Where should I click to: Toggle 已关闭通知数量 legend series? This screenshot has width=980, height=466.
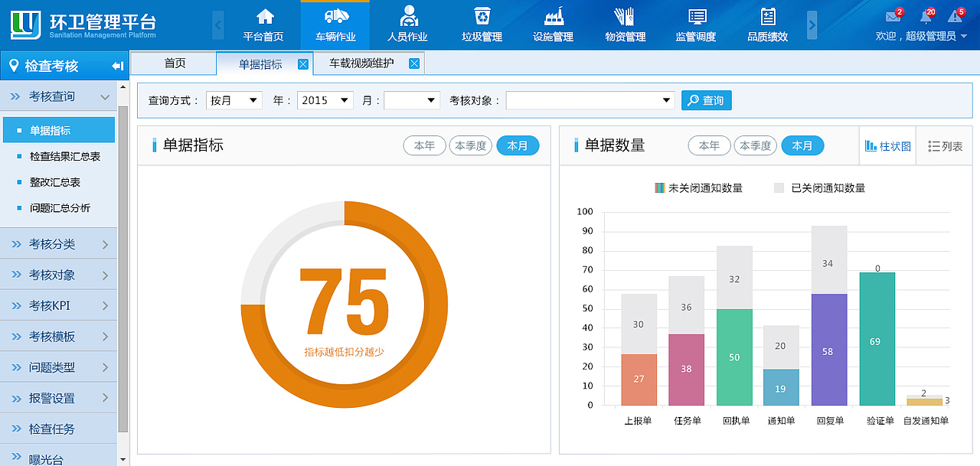(820, 188)
